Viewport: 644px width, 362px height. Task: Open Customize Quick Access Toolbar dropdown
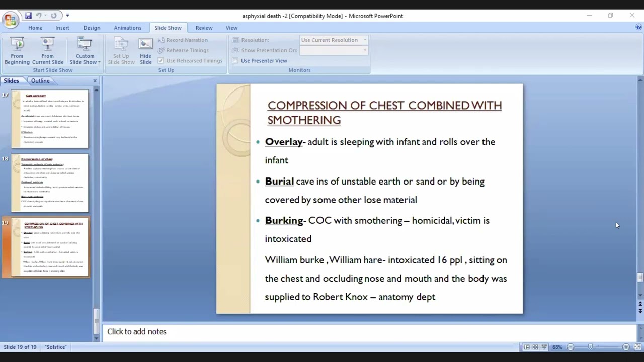pos(67,16)
